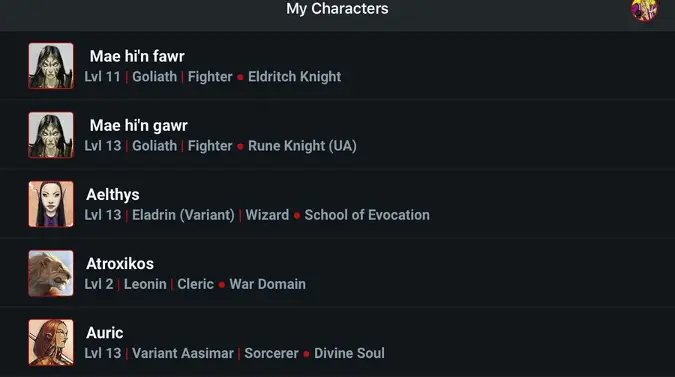Open Atroxikos's lion portrait image
The width and height of the screenshot is (675, 377).
pyautogui.click(x=51, y=273)
